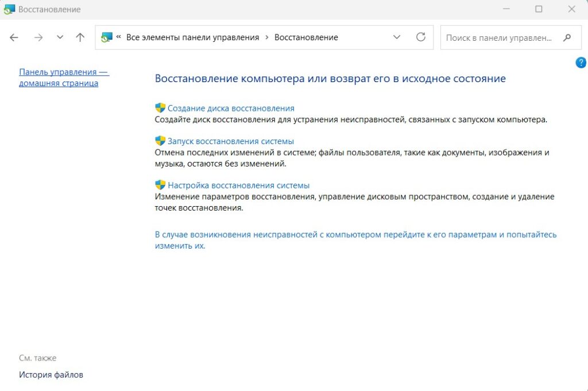Screen dimensions: 588x391
Task: Click the search magnifier icon
Action: click(x=567, y=37)
